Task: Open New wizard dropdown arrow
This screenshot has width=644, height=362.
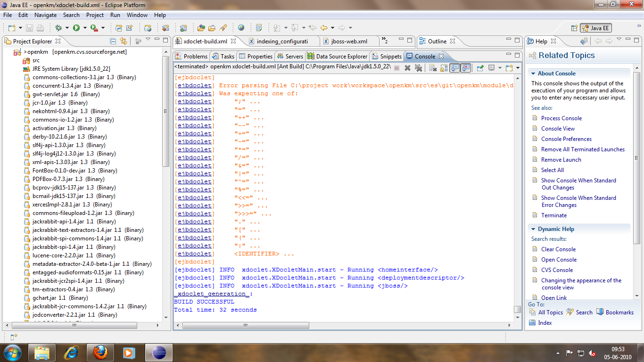Action: pyautogui.click(x=20, y=28)
